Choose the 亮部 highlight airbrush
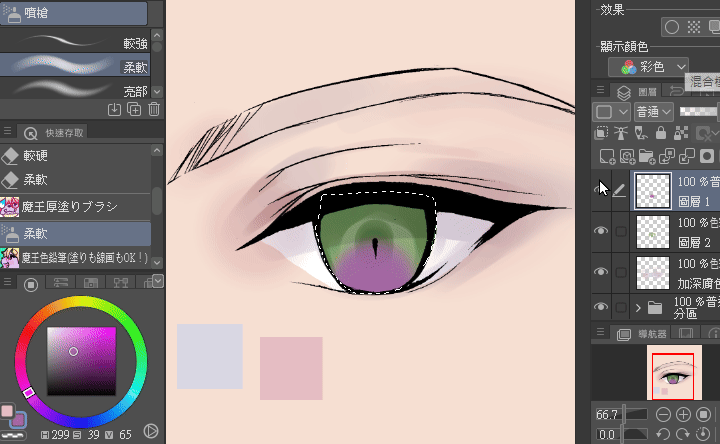Viewport: 720px width, 444px height. 75,88
